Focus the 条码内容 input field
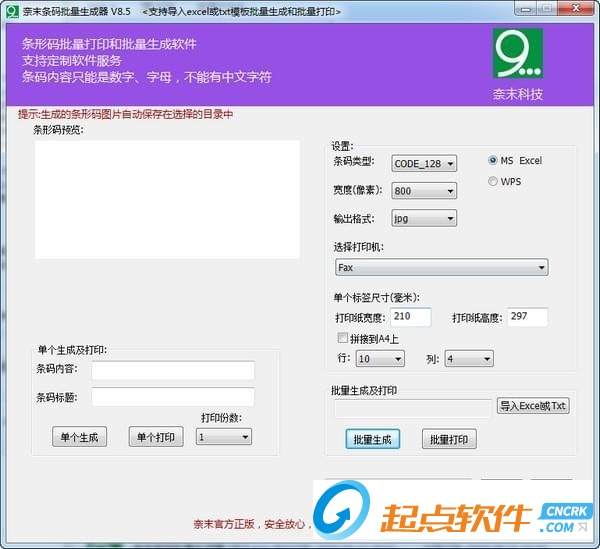This screenshot has width=600, height=549. 173,370
